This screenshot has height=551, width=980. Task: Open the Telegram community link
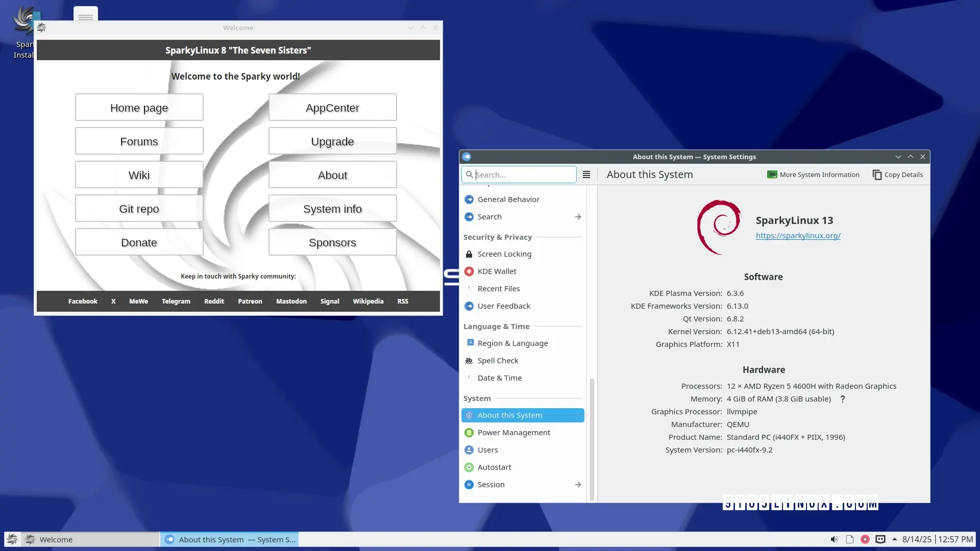[x=176, y=302]
